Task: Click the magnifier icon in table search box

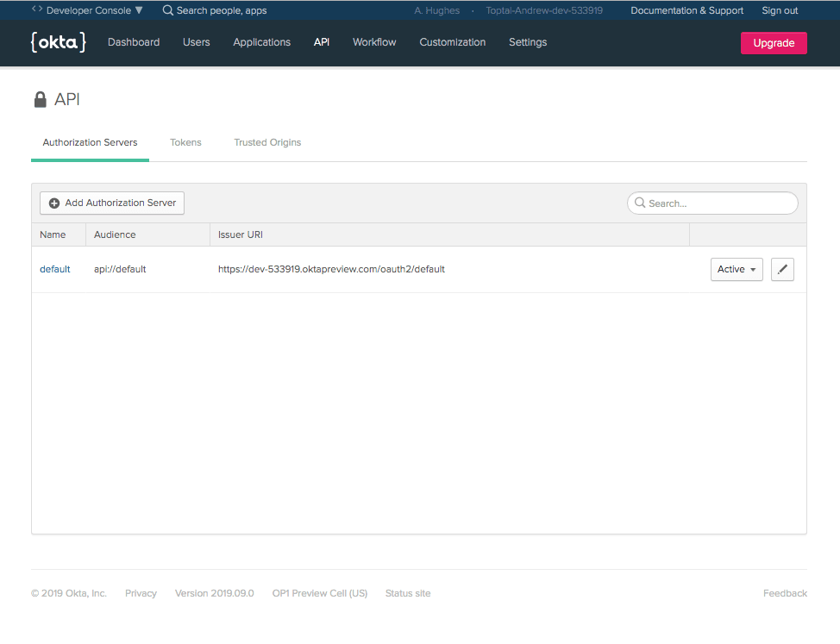Action: pos(640,203)
